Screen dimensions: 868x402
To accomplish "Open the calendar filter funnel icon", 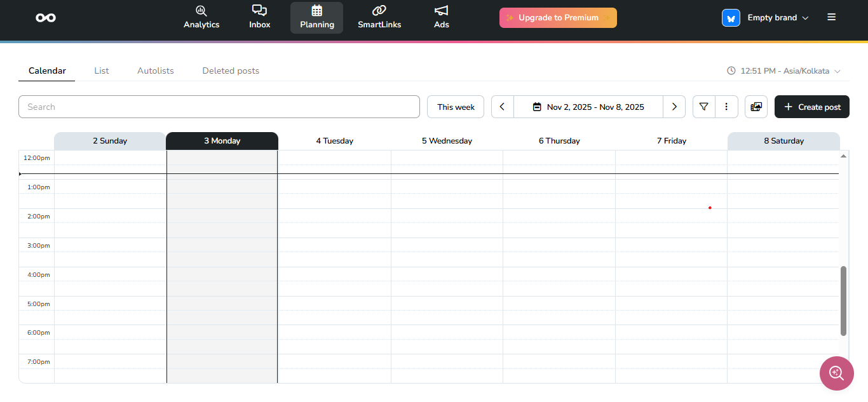I will [703, 107].
